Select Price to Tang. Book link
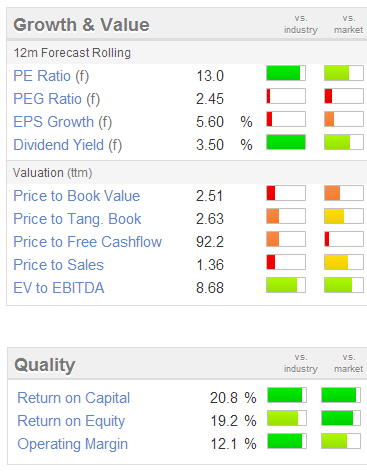Screen dimensions: 367x474 tap(77, 219)
